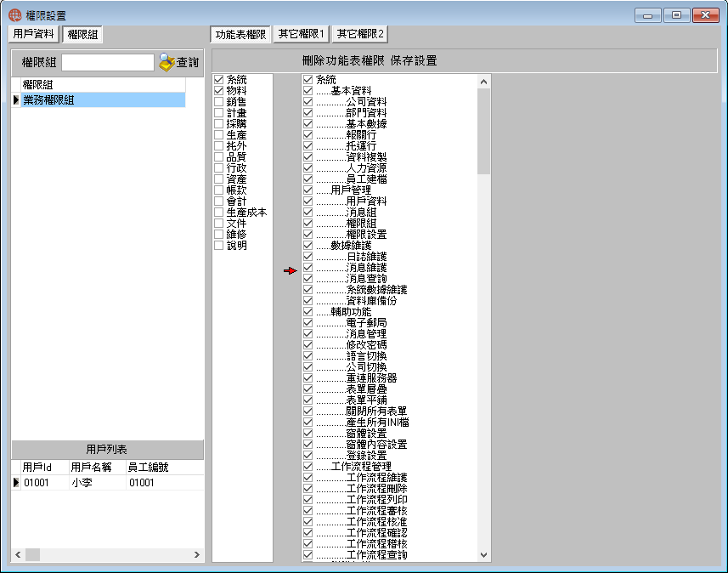Toggle the 部門資料 permission checkbox
Viewport: 728px width, 573px height.
pos(308,112)
